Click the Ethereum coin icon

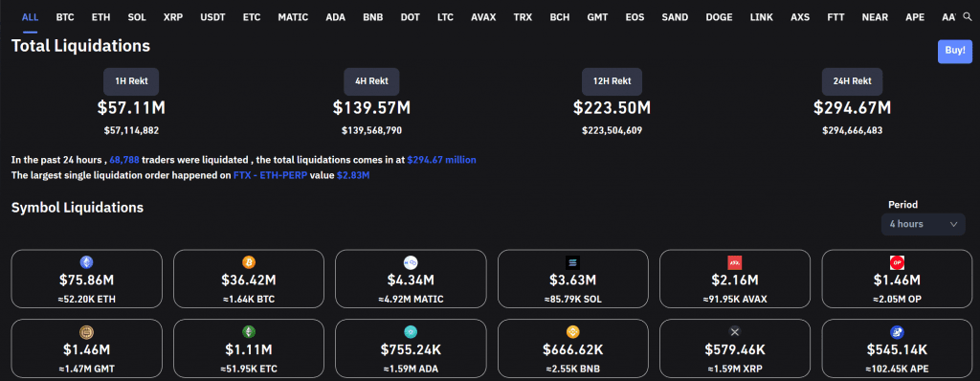click(86, 262)
